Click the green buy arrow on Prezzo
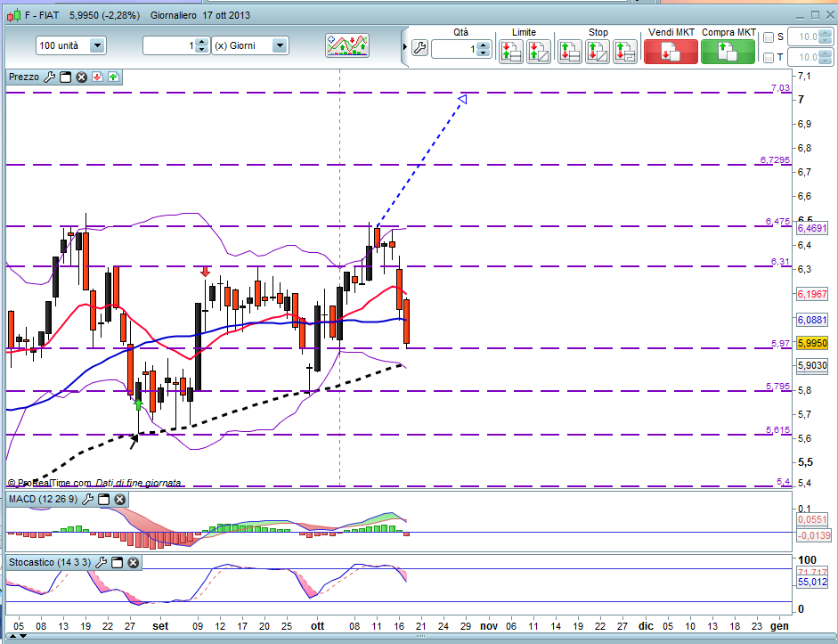Screen dimensions: 838x644 (113, 77)
